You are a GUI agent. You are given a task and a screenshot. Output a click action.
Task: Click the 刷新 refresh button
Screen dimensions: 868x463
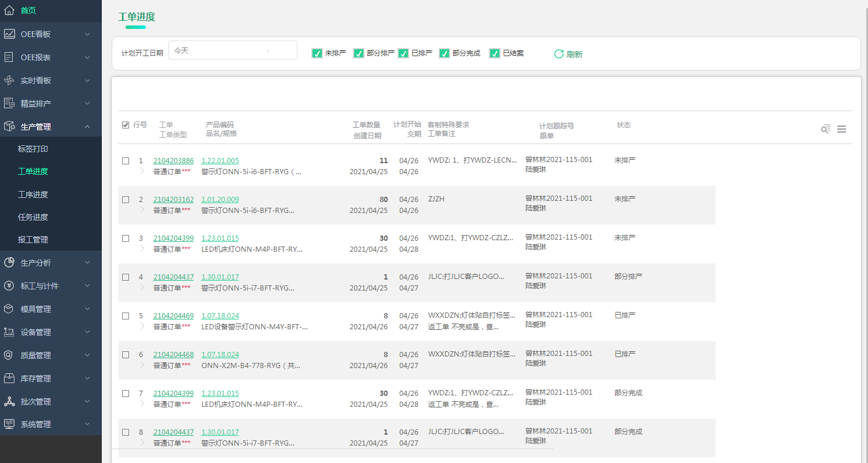pyautogui.click(x=568, y=54)
